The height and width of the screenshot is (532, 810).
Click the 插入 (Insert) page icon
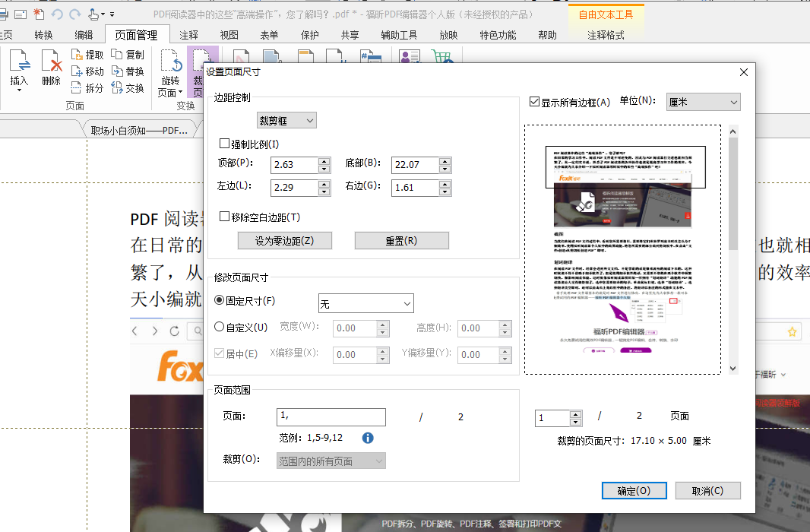click(x=20, y=62)
